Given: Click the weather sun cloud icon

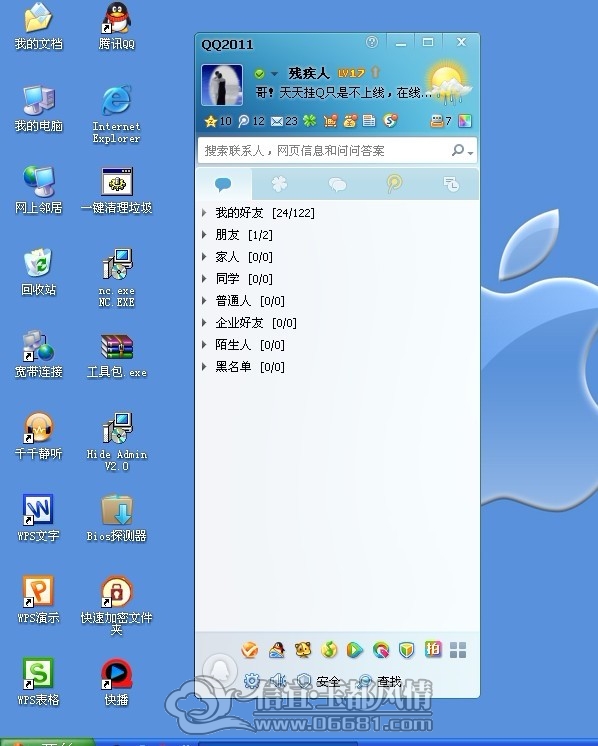Looking at the screenshot, I should pos(448,83).
